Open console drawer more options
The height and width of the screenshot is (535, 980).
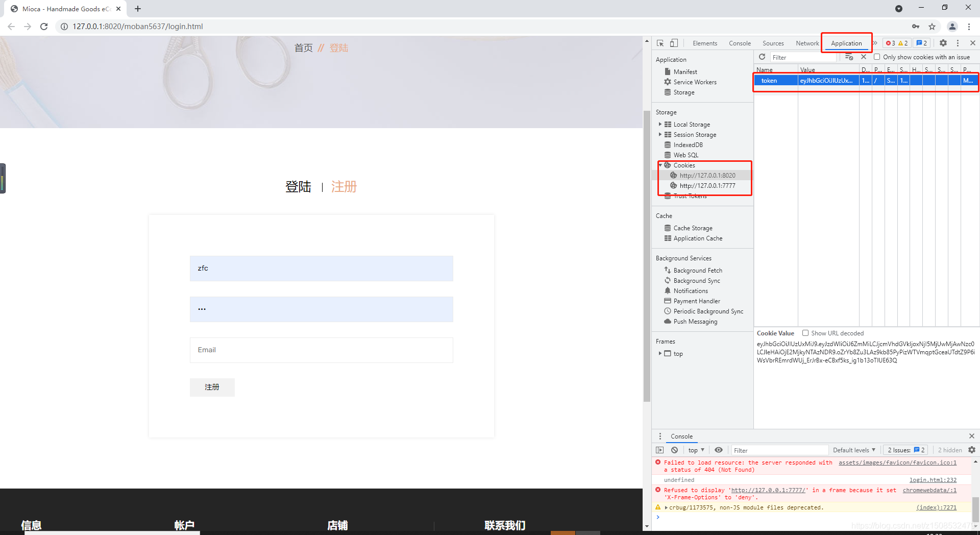[x=660, y=436]
